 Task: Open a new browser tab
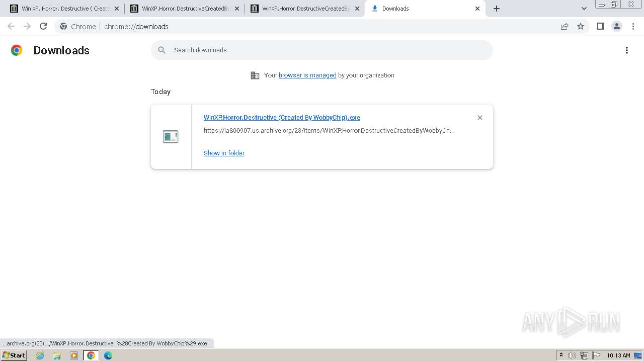pos(496,9)
